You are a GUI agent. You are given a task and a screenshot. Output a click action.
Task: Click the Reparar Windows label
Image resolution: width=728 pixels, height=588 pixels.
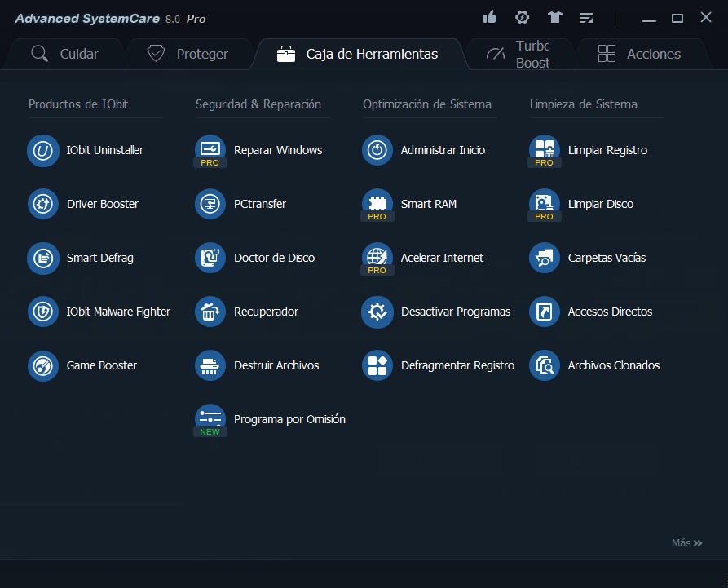pyautogui.click(x=278, y=151)
